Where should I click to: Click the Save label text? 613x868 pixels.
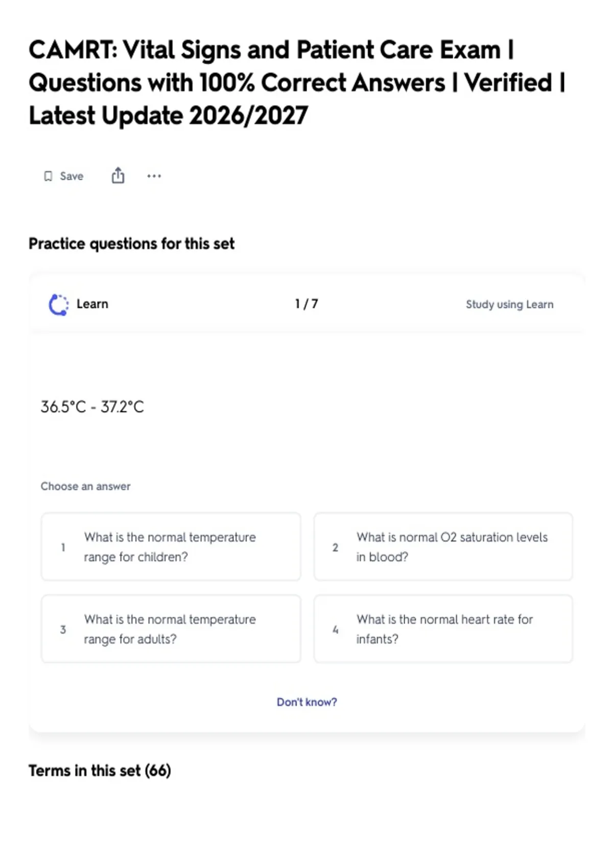(x=72, y=176)
